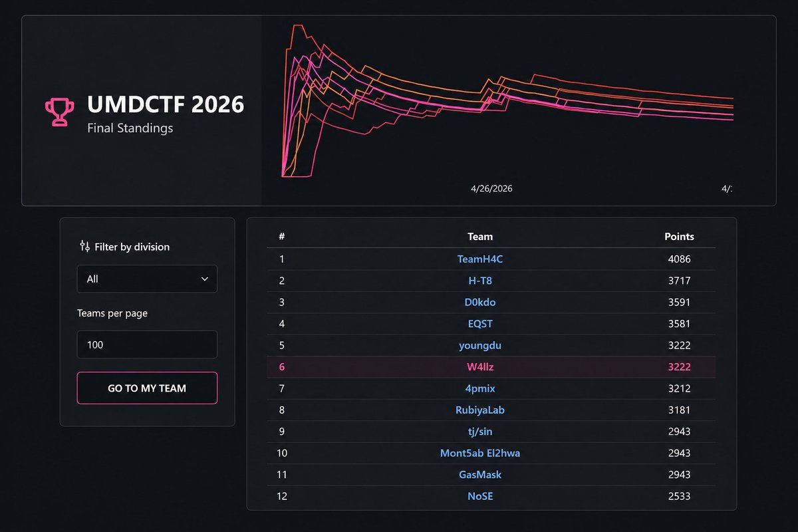This screenshot has height=532, width=798.
Task: Click the 4086 points value
Action: [679, 259]
